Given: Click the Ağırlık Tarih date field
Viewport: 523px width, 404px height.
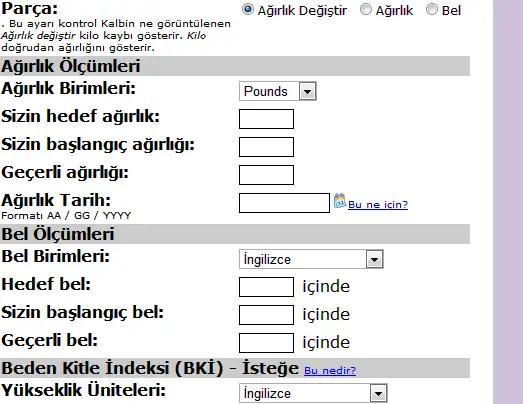Looking at the screenshot, I should tap(285, 203).
